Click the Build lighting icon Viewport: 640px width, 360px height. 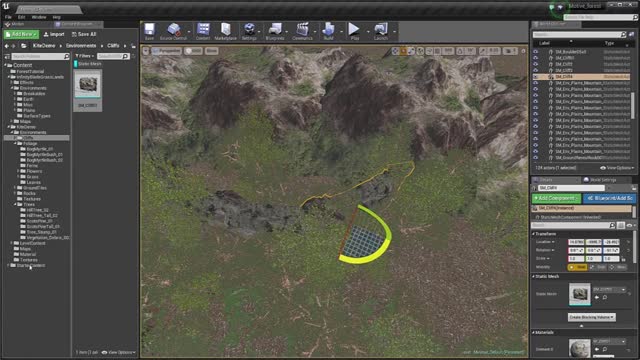point(328,31)
